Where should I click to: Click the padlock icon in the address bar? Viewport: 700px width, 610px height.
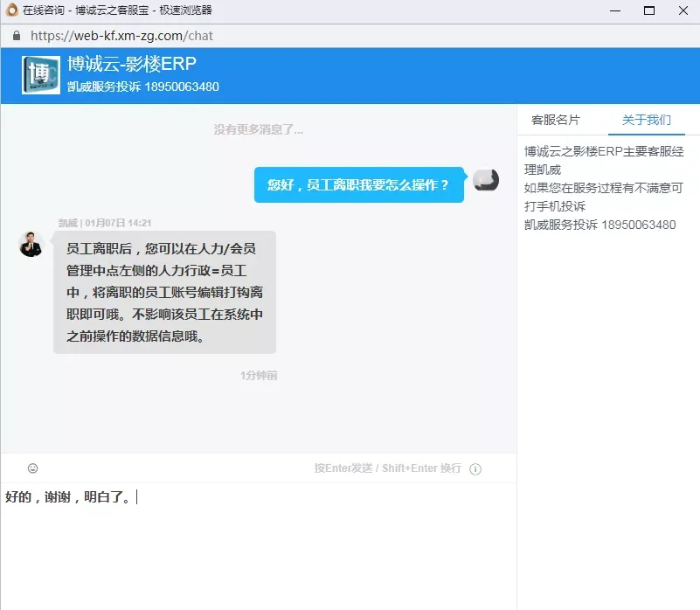[x=16, y=36]
